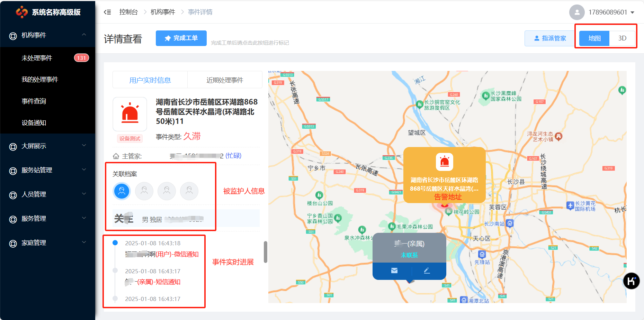Switch the map view to 3D
The width and height of the screenshot is (644, 320).
[x=622, y=38]
